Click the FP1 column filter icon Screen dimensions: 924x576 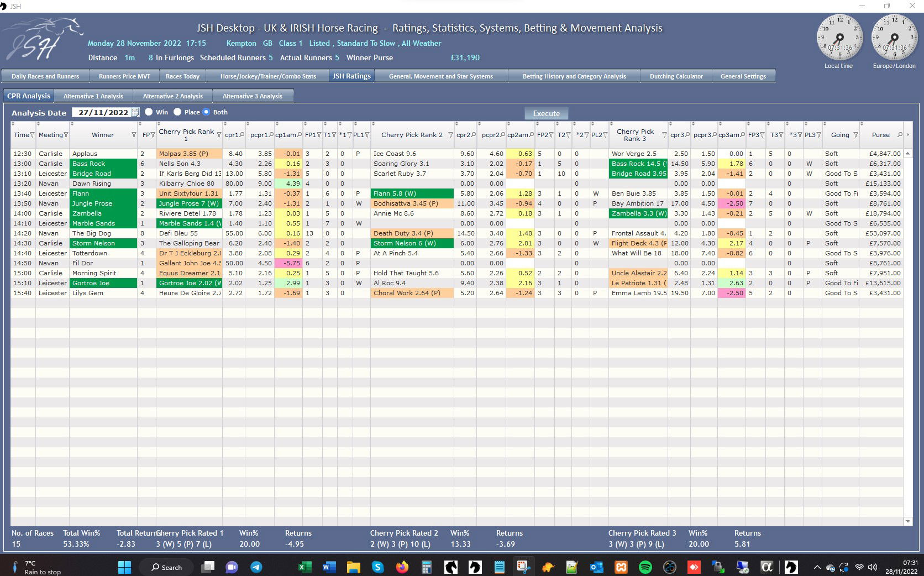pyautogui.click(x=318, y=135)
